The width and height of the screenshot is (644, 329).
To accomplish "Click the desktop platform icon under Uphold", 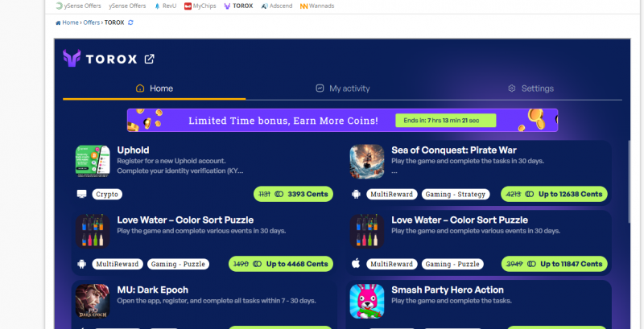I will (82, 194).
